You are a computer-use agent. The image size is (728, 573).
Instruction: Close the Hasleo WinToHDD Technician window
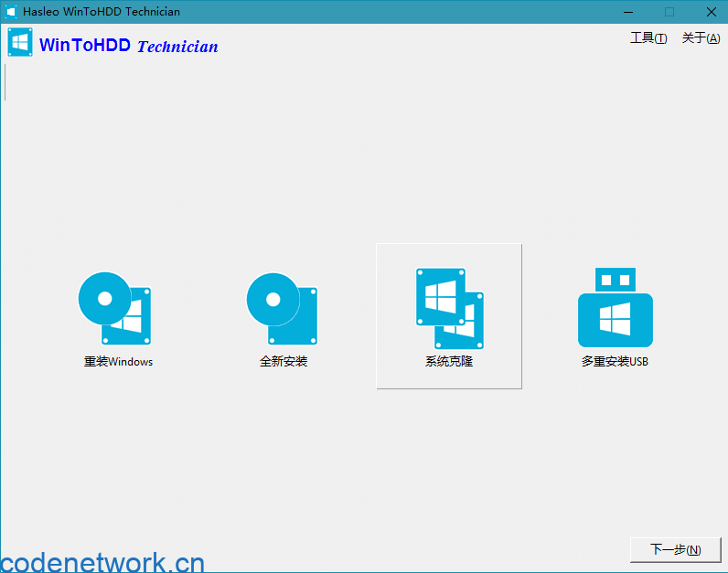coord(711,12)
